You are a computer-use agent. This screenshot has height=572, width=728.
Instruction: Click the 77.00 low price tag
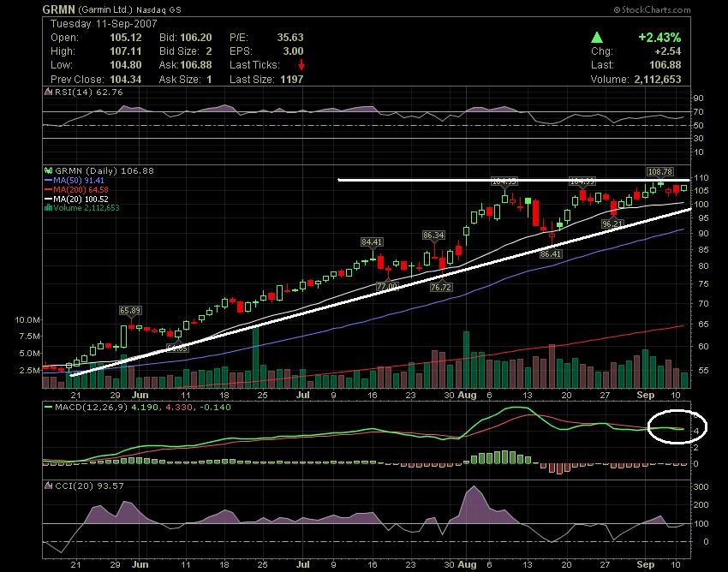click(387, 287)
